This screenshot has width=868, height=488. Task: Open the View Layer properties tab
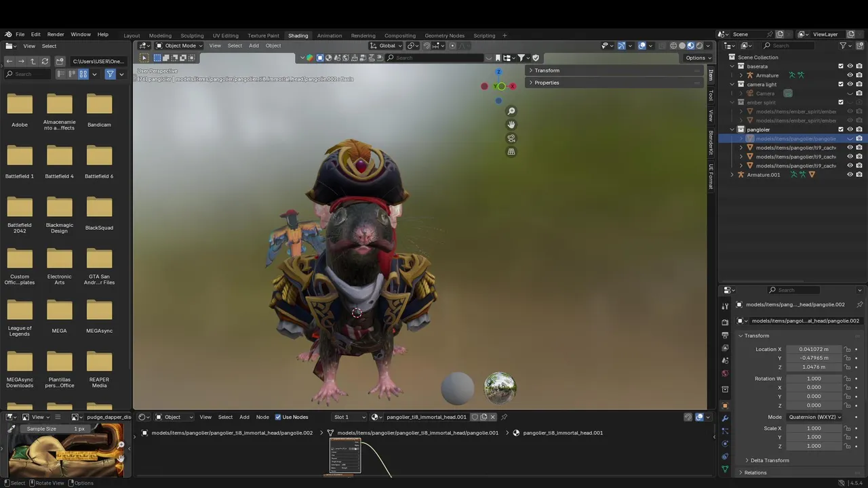pos(725,348)
